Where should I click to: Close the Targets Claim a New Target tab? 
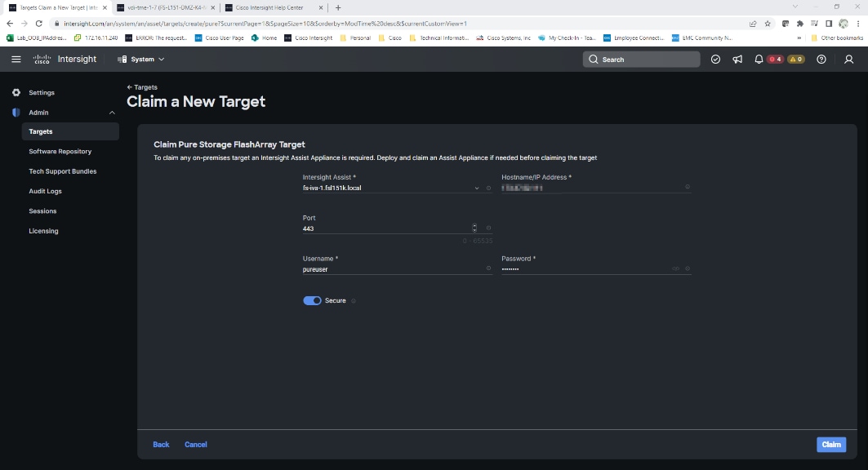pyautogui.click(x=105, y=7)
